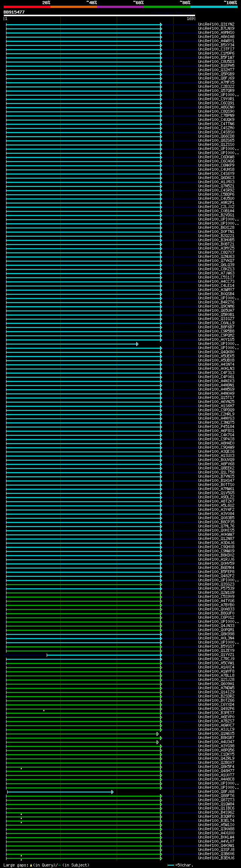Viewport: 241px width, 868px height.
Task: Click arrowhead of the short Q8FJ68 bar
Action: [x=113, y=792]
